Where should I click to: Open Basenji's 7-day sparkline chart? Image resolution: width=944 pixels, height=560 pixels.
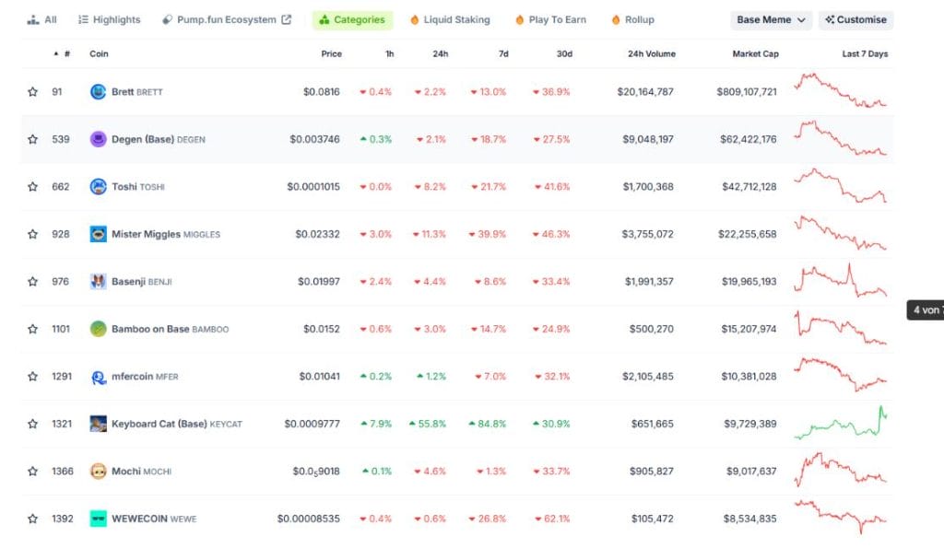[x=841, y=280]
